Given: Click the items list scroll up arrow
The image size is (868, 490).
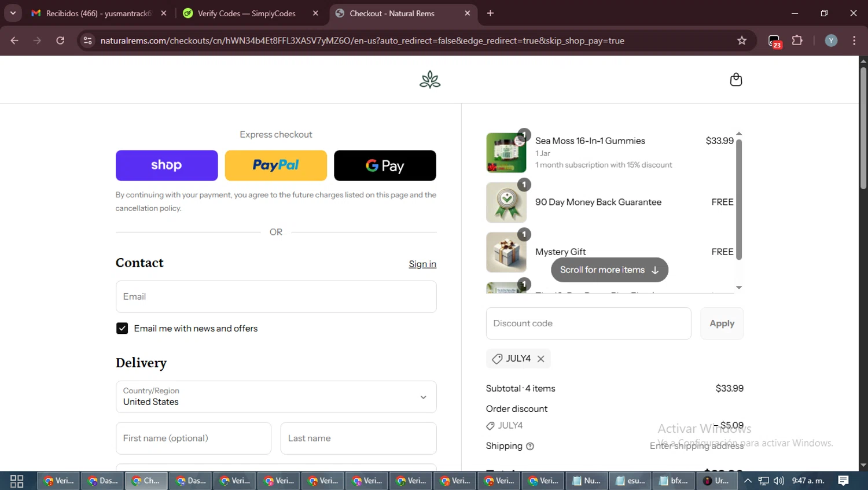Looking at the screenshot, I should pos(739,134).
